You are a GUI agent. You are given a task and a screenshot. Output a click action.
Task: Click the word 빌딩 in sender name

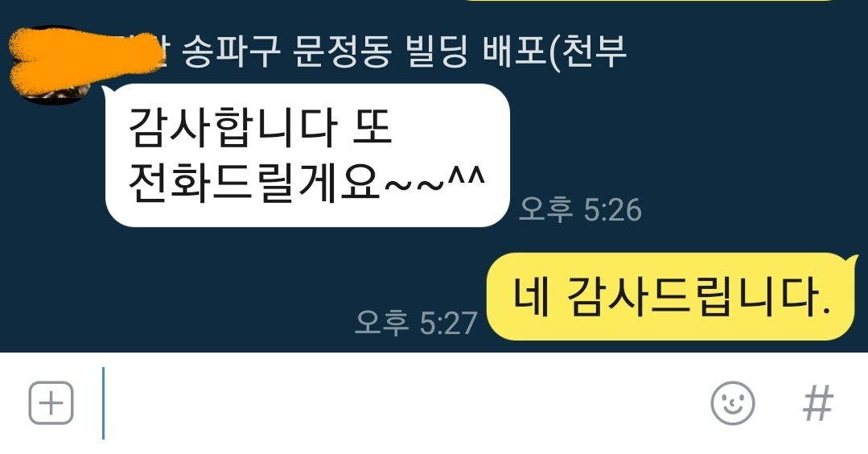tap(437, 51)
